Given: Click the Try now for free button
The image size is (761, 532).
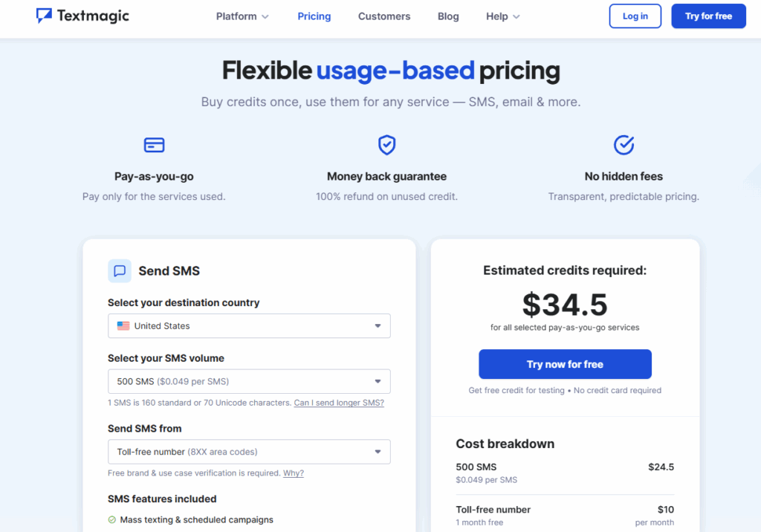Looking at the screenshot, I should [565, 364].
